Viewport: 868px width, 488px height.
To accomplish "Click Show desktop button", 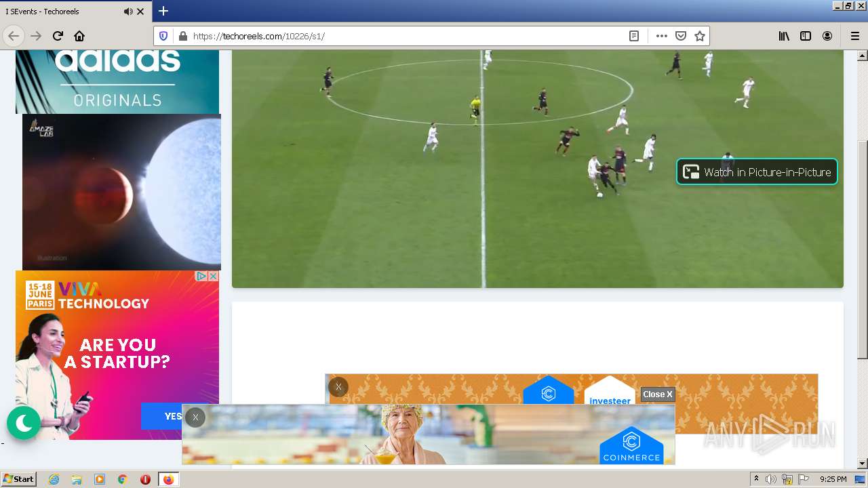I will 861,479.
